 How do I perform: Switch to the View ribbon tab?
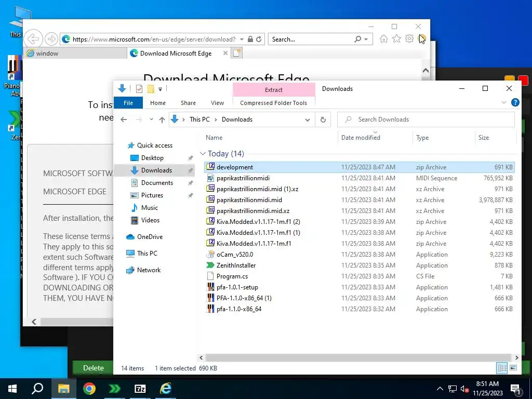pyautogui.click(x=217, y=103)
